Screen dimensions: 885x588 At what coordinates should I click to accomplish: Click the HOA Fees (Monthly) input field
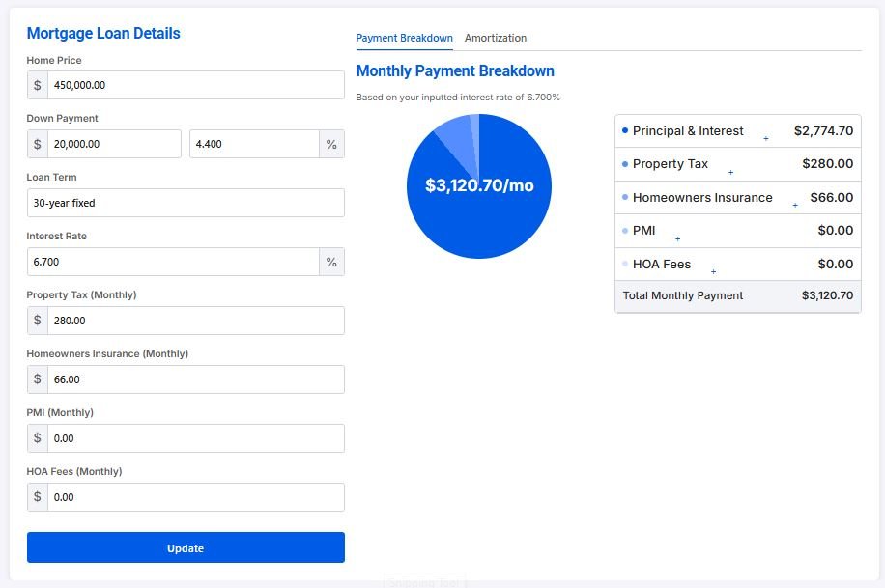click(x=196, y=497)
